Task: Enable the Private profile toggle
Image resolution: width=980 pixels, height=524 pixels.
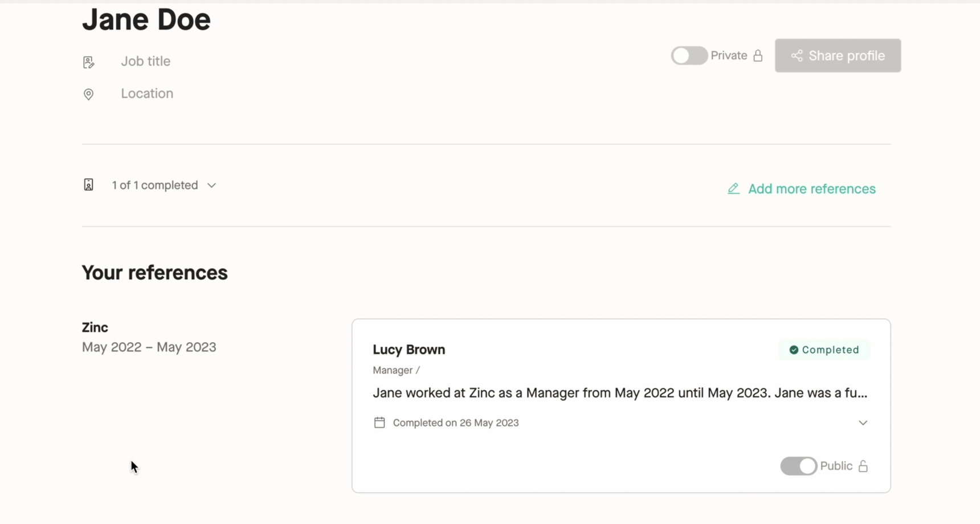Action: (x=689, y=55)
